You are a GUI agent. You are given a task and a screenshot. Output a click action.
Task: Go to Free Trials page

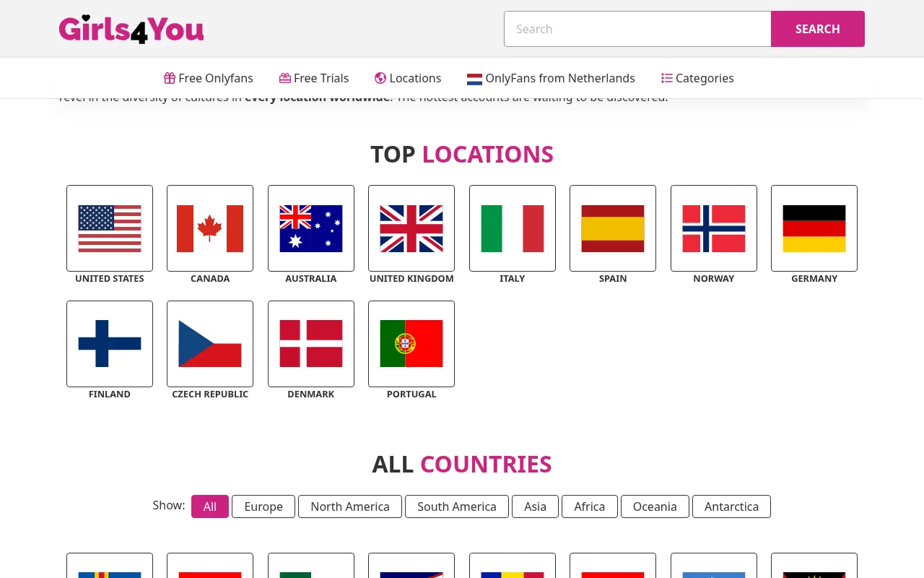click(314, 78)
